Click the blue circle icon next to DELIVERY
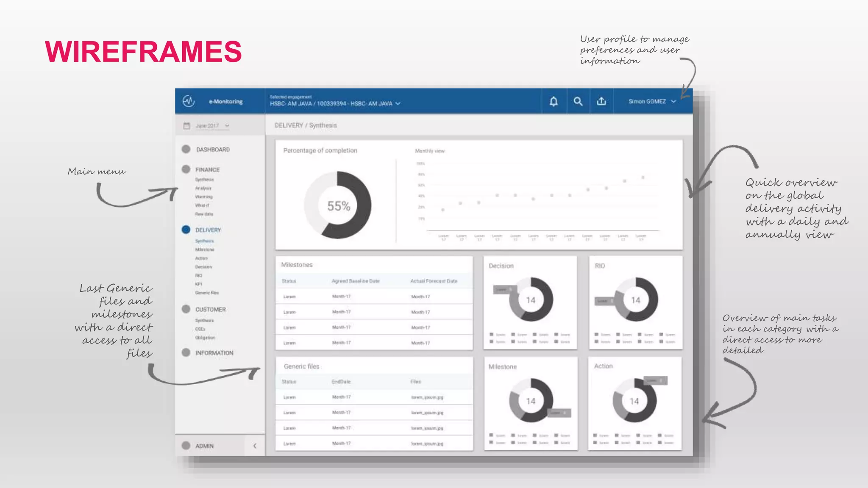Viewport: 868px width, 488px height. (186, 230)
